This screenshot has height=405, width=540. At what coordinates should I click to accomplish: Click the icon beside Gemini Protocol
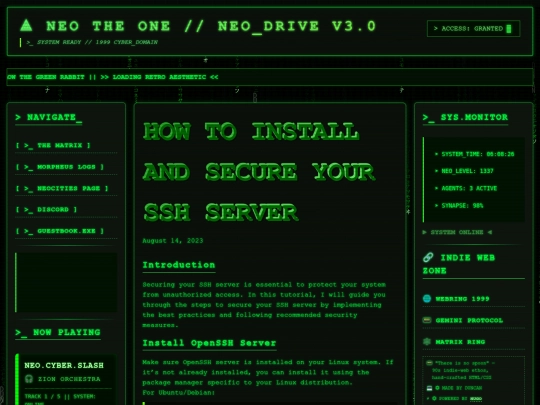click(427, 320)
